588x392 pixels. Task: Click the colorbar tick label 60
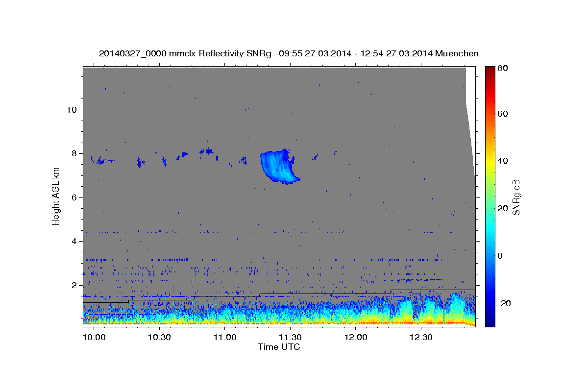(502, 114)
